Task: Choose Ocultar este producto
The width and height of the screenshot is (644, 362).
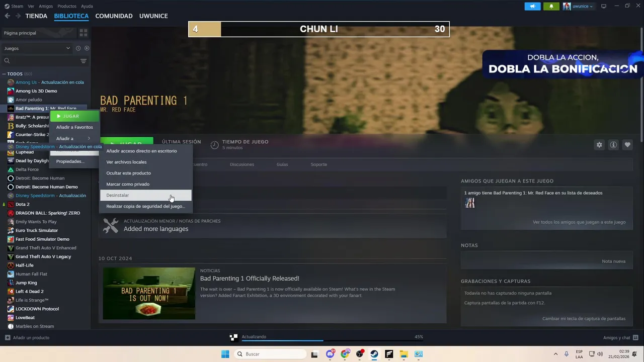Action: [145, 173]
